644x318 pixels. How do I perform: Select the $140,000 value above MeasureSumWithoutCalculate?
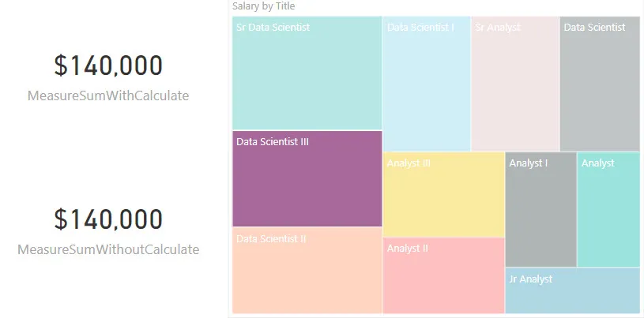tap(108, 219)
